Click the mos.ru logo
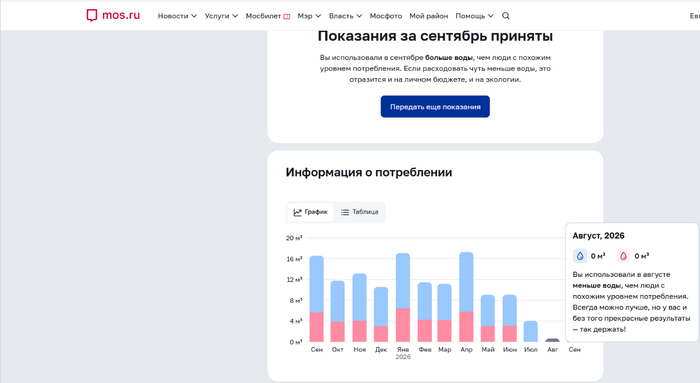Screen dimensions: 700x383 point(113,15)
